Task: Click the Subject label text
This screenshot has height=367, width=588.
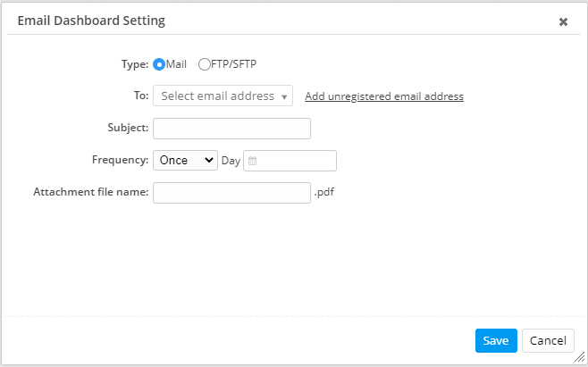Action: (127, 129)
